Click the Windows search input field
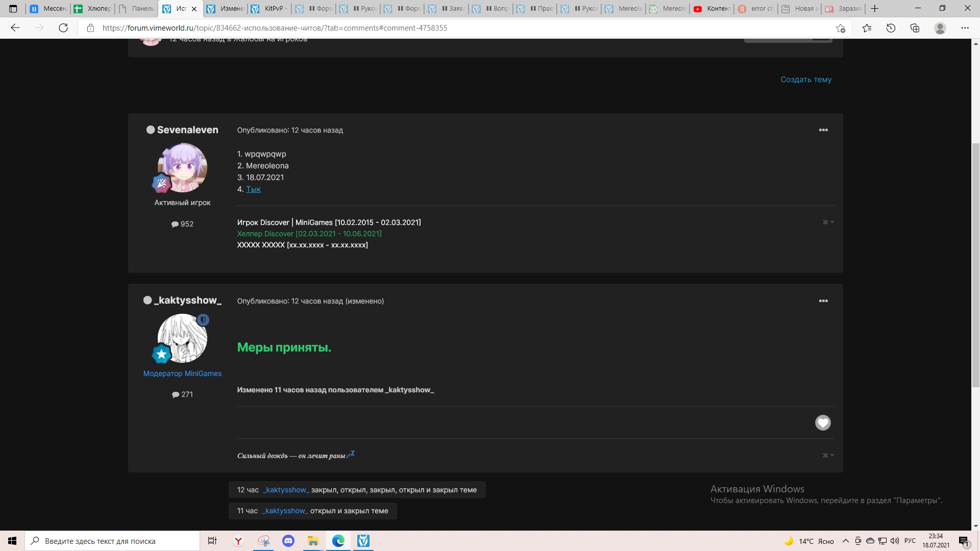This screenshot has height=551, width=980. click(x=112, y=541)
